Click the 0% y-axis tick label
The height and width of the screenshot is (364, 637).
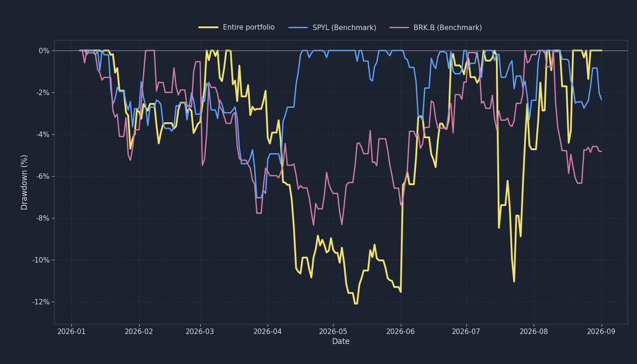click(x=45, y=51)
